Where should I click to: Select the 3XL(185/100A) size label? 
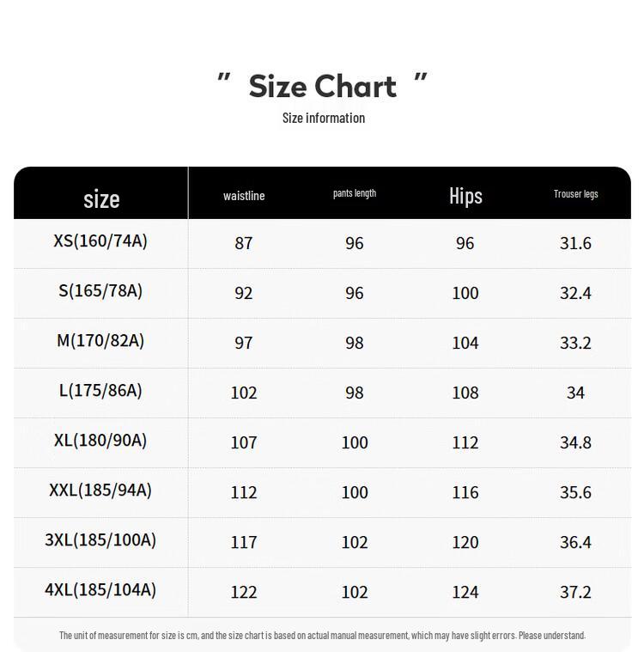[x=100, y=540]
